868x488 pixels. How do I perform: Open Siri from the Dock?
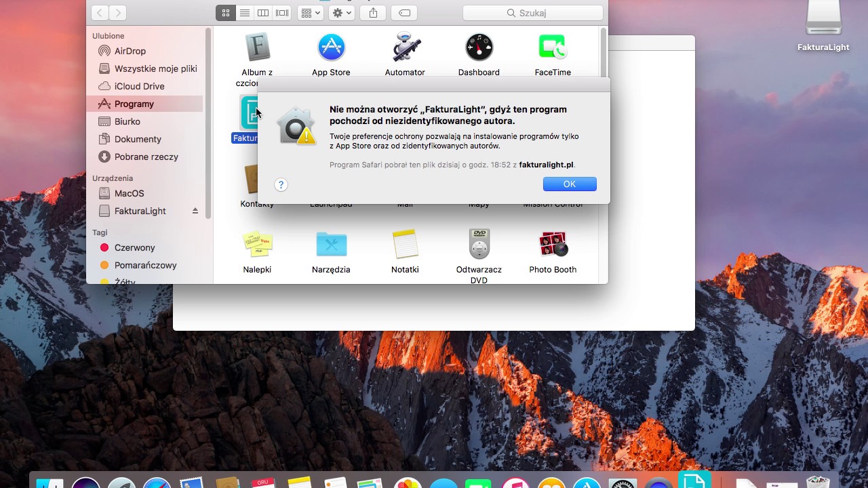85,483
